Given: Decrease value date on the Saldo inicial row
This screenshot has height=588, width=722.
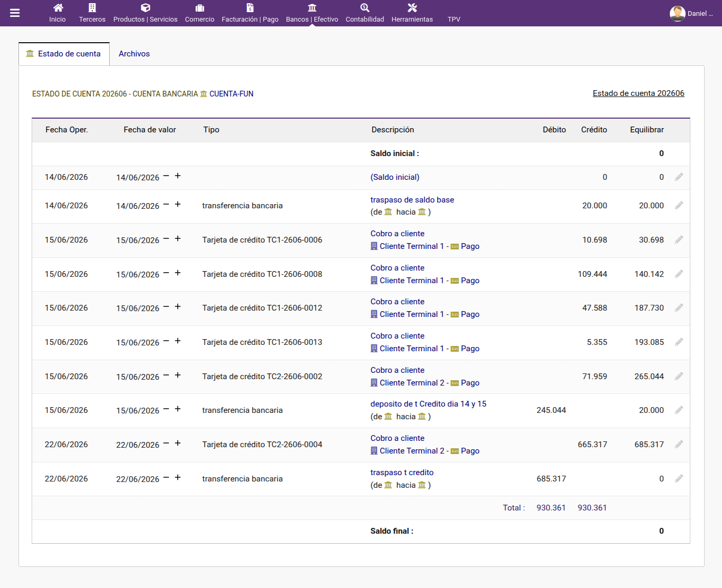Looking at the screenshot, I should (166, 176).
